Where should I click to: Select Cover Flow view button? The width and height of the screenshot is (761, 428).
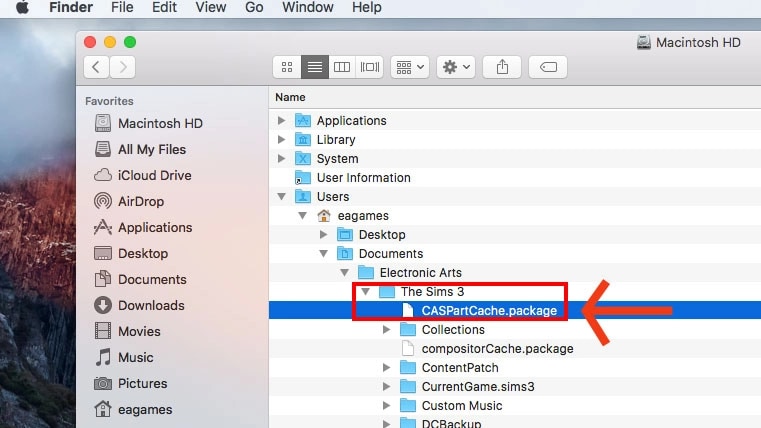coord(370,67)
